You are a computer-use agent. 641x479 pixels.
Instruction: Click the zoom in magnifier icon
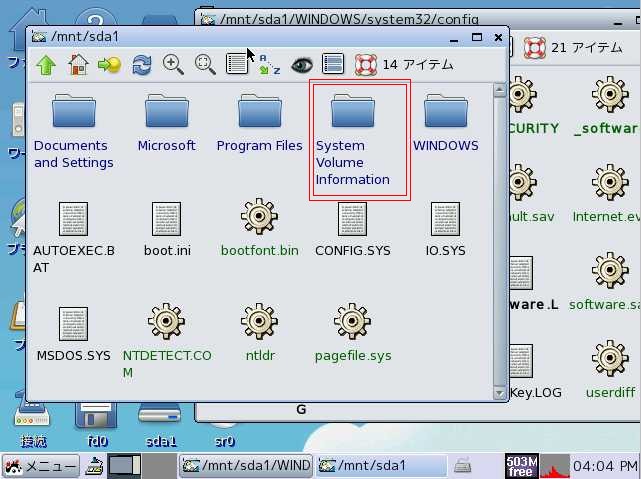[173, 64]
